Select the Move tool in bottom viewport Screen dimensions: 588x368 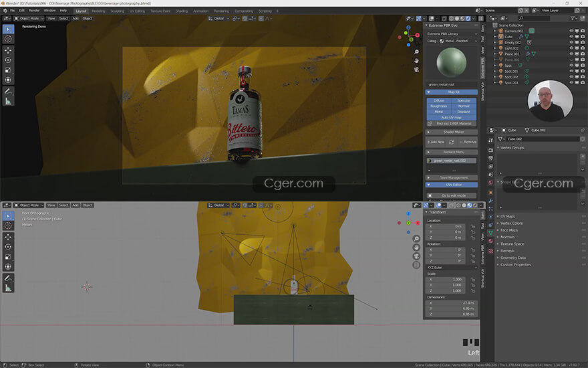coord(8,237)
